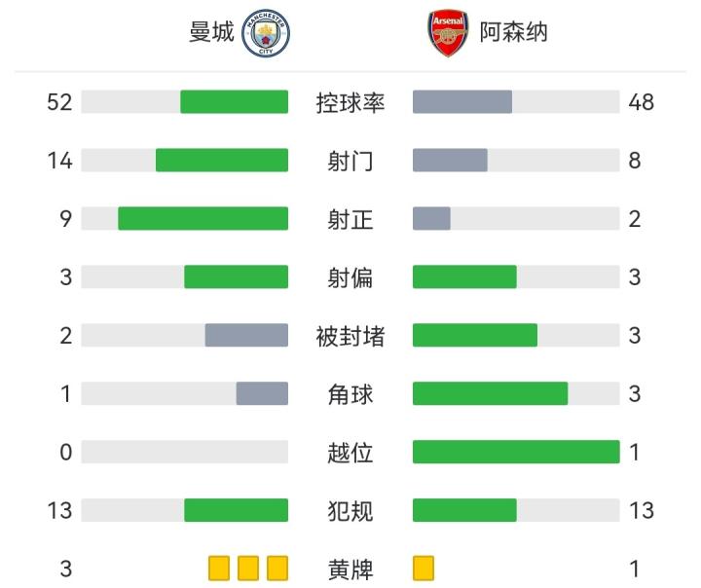Click Manchester City's 射正 shots-on-target bar

(x=203, y=219)
